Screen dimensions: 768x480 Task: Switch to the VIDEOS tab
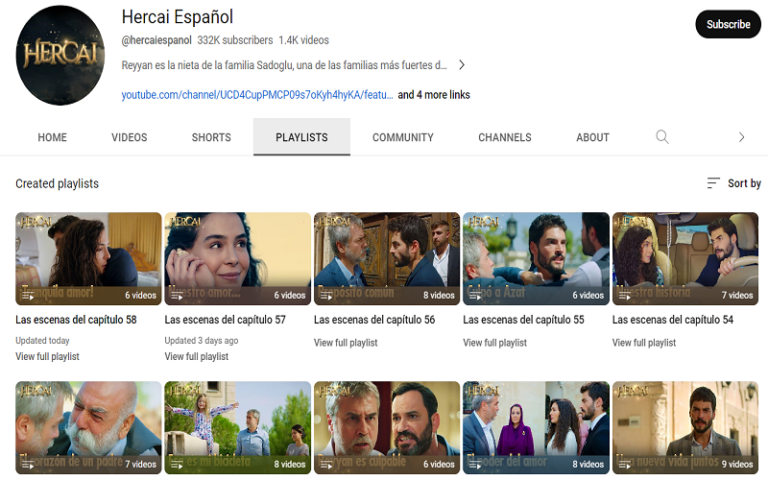tap(129, 138)
